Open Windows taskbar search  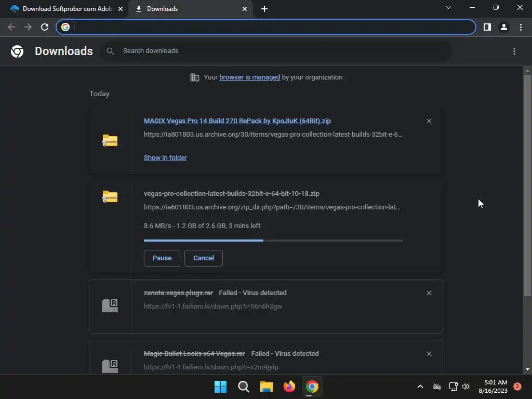click(244, 387)
